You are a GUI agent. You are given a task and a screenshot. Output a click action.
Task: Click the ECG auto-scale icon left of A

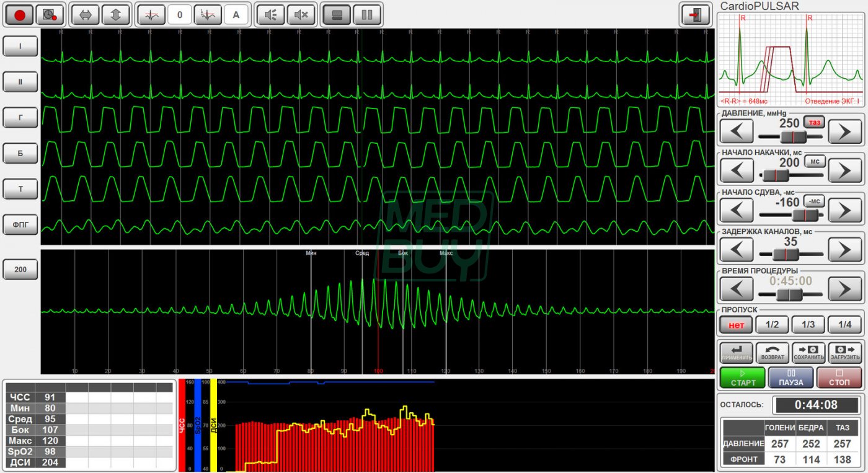208,14
